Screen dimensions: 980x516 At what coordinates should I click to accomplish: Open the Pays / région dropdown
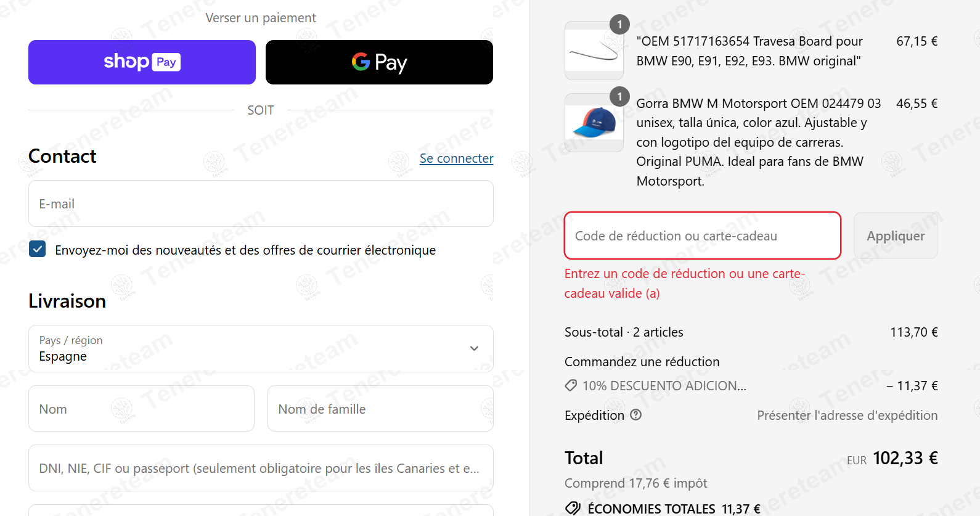(261, 348)
